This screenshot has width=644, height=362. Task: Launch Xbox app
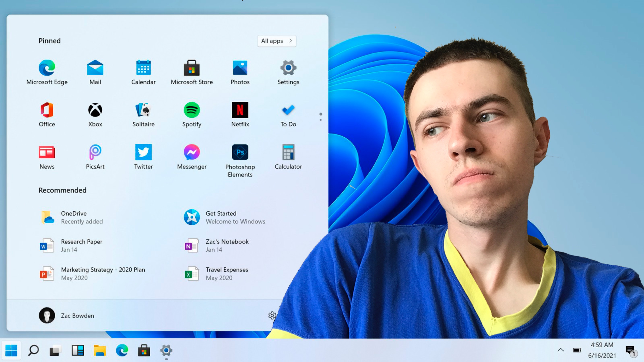pos(95,114)
